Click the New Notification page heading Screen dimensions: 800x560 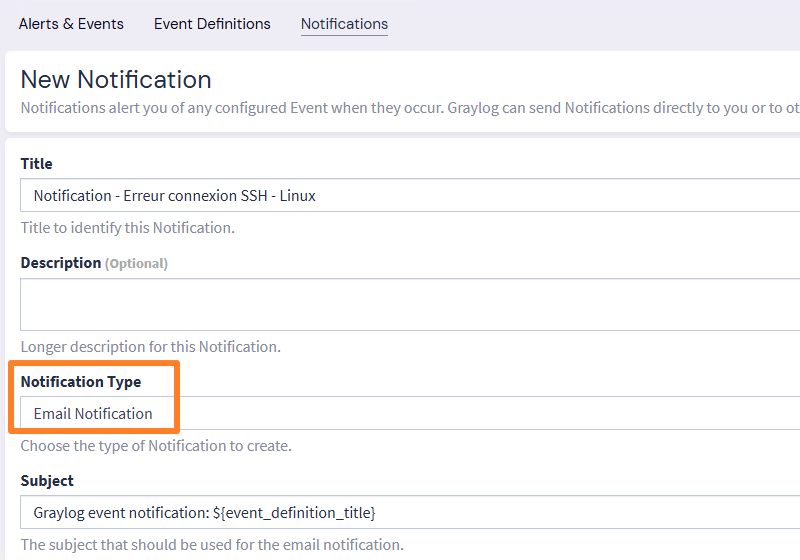click(116, 79)
